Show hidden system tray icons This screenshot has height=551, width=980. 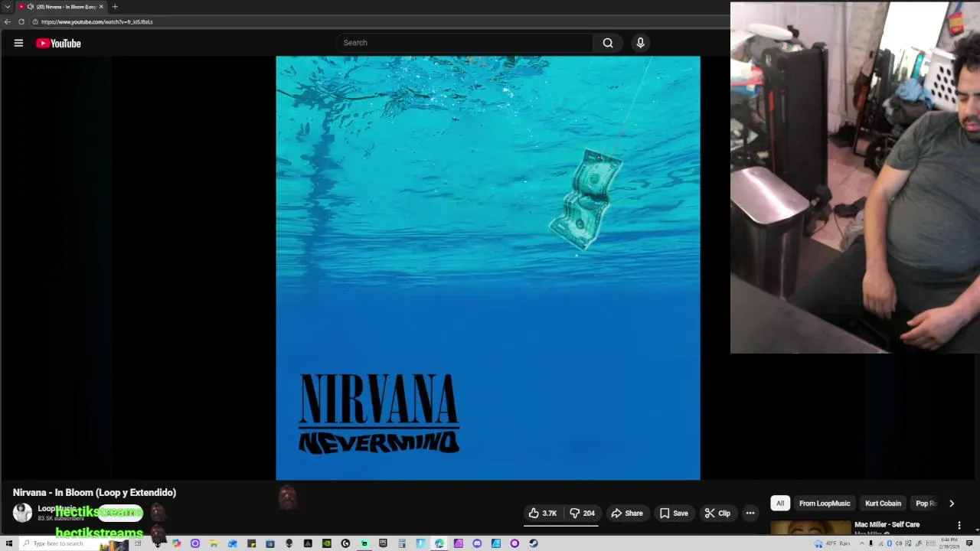coord(862,543)
